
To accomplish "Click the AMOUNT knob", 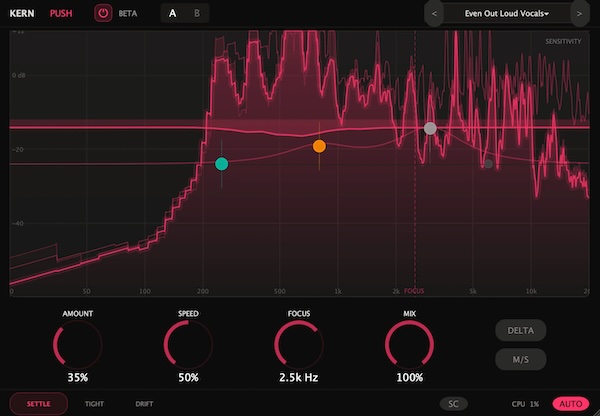I will point(78,344).
